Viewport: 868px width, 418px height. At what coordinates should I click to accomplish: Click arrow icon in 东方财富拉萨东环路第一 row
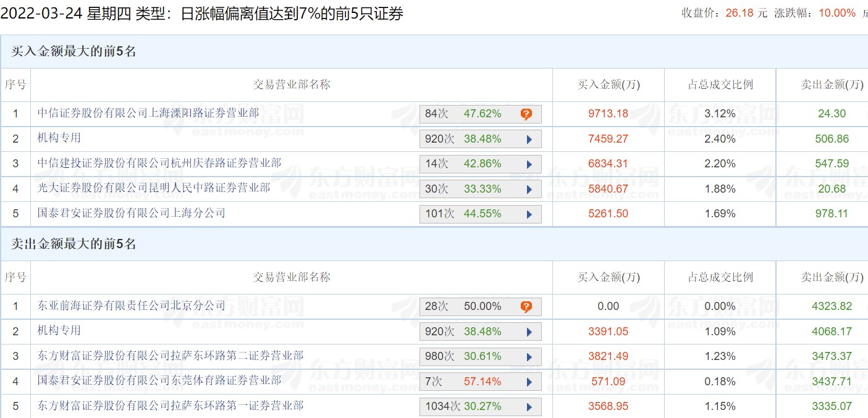pyautogui.click(x=529, y=407)
